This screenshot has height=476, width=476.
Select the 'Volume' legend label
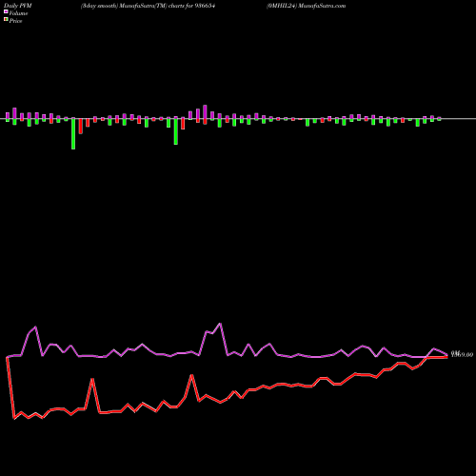18,13
